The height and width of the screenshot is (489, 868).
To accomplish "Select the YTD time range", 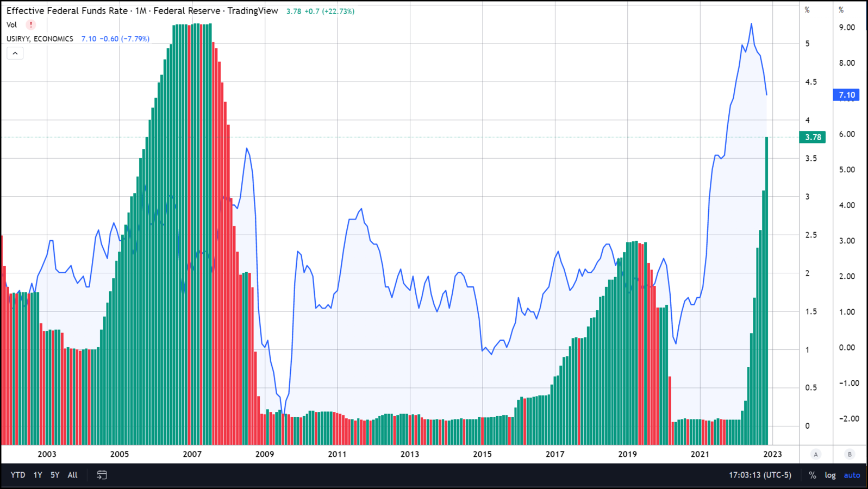I will click(x=18, y=475).
